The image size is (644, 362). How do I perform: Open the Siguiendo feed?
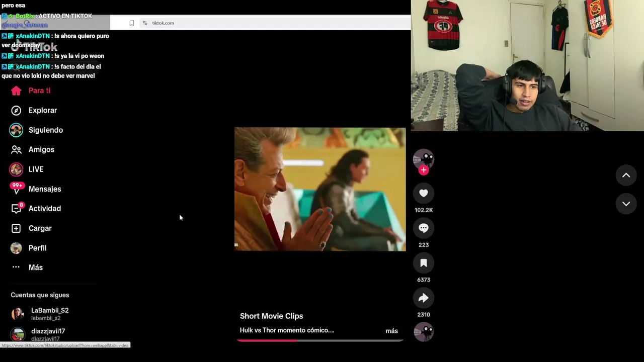pyautogui.click(x=36, y=130)
